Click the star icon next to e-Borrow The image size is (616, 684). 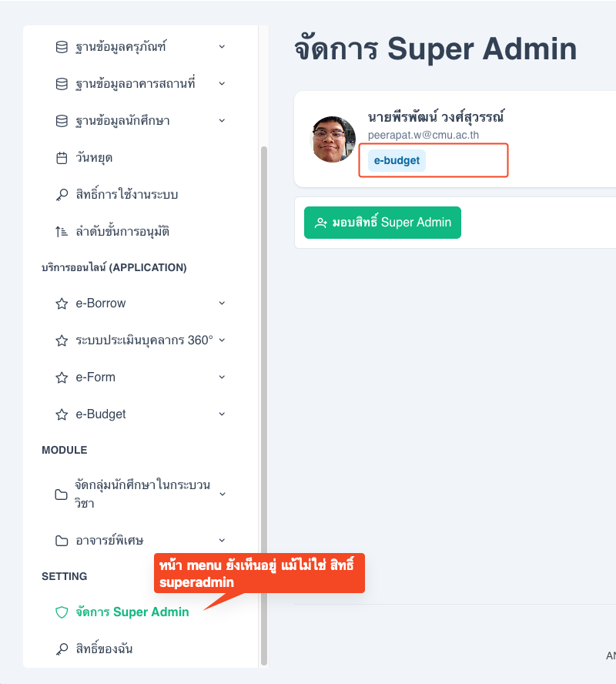[x=62, y=303]
